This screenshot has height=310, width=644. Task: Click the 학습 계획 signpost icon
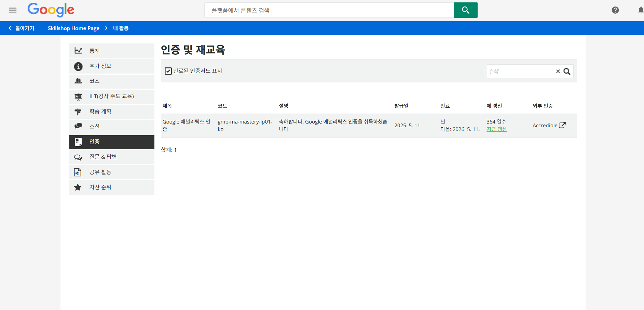tap(78, 112)
